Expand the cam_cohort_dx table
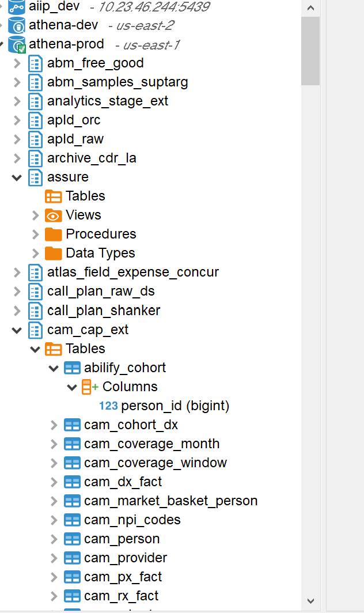Image resolution: width=364 pixels, height=613 pixels. point(54,425)
